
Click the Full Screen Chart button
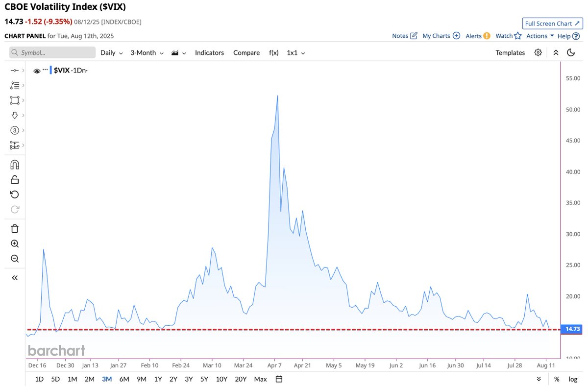click(x=552, y=23)
